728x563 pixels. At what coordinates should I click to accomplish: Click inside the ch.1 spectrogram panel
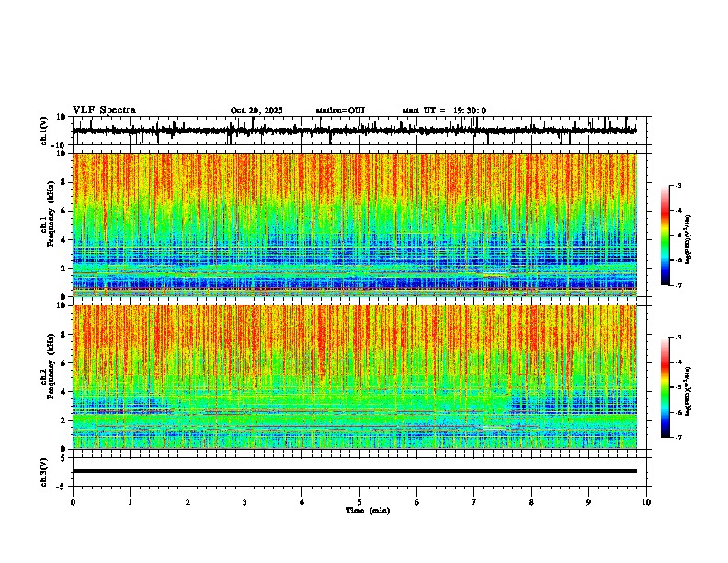pos(355,224)
